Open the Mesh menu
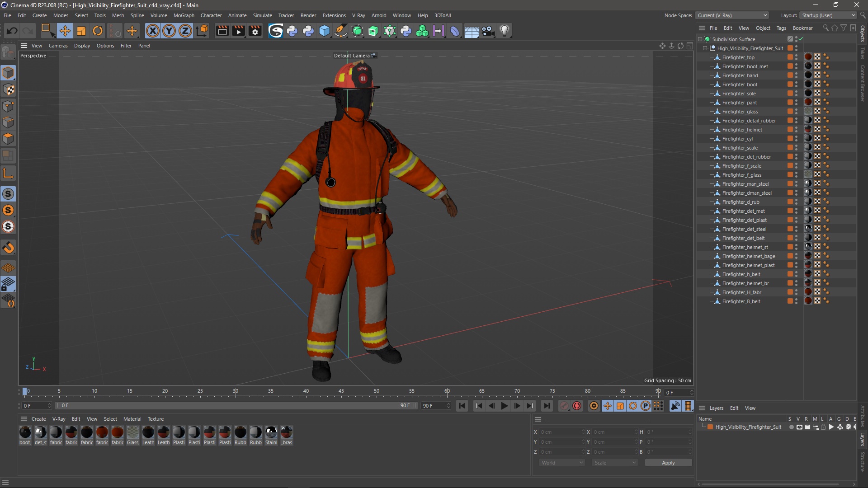This screenshot has height=488, width=868. 118,15
